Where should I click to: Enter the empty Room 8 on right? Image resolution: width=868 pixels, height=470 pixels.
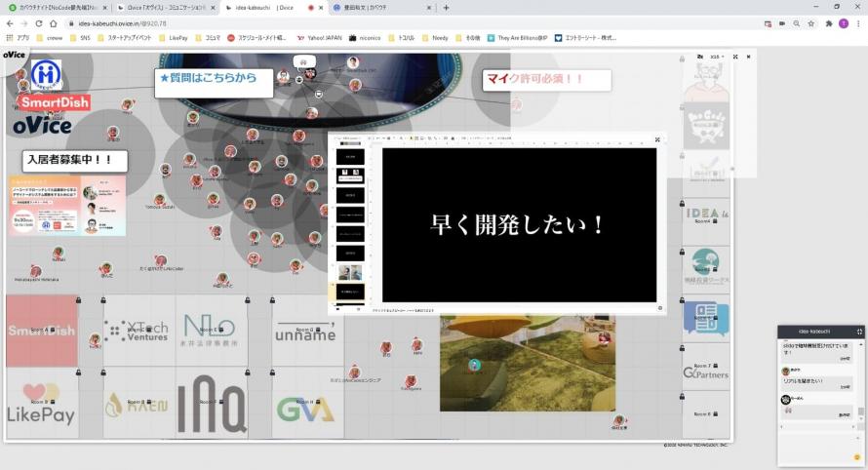(706, 414)
